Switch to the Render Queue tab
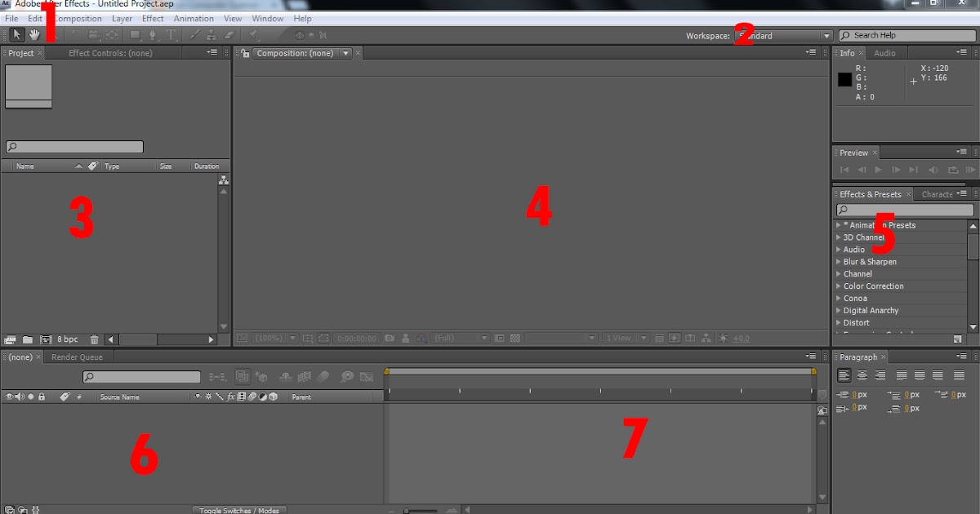This screenshot has width=980, height=514. click(x=77, y=357)
